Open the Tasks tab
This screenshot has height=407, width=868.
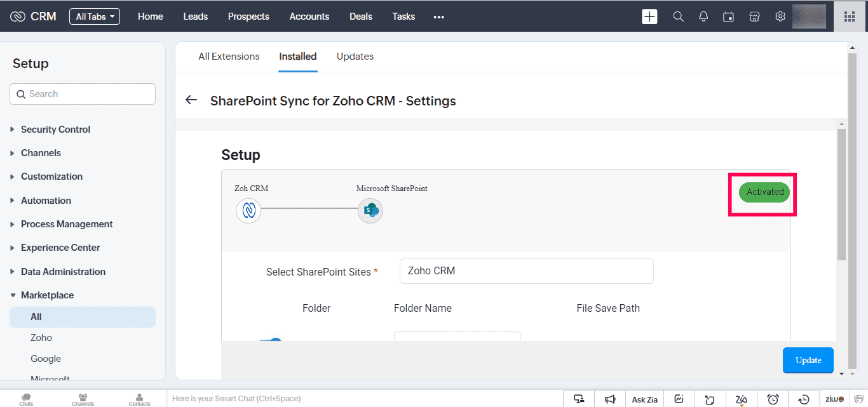(403, 17)
